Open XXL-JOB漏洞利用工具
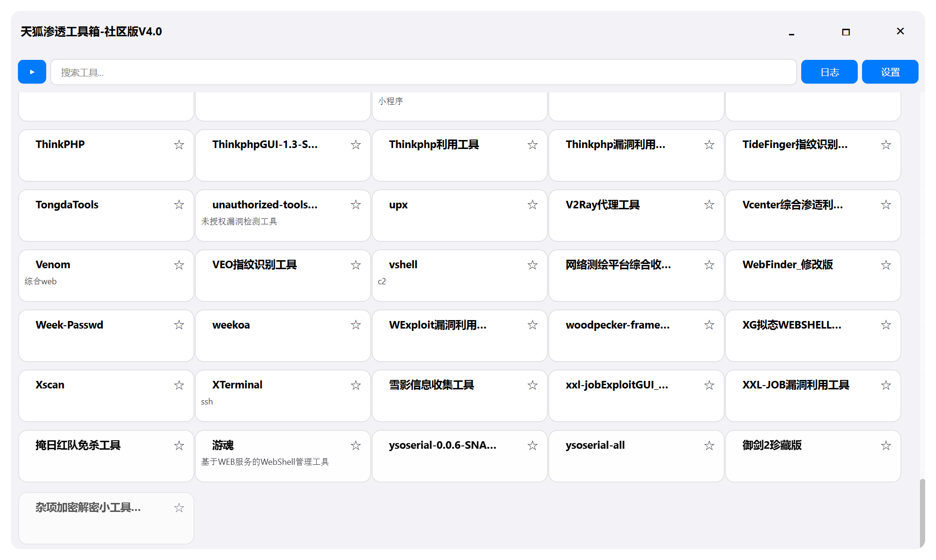The image size is (936, 560). click(x=813, y=396)
